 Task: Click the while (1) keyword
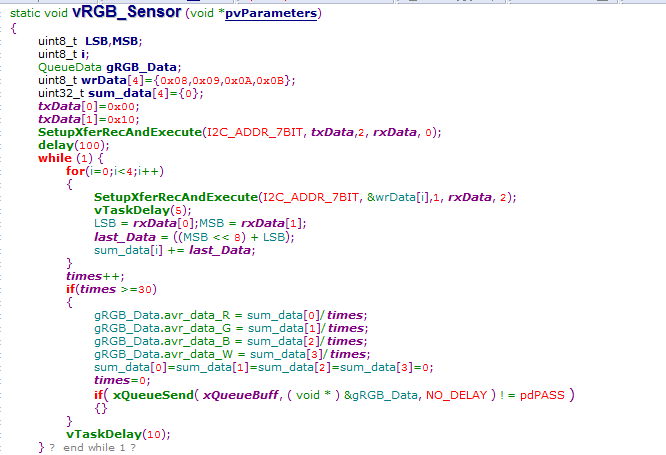54,158
